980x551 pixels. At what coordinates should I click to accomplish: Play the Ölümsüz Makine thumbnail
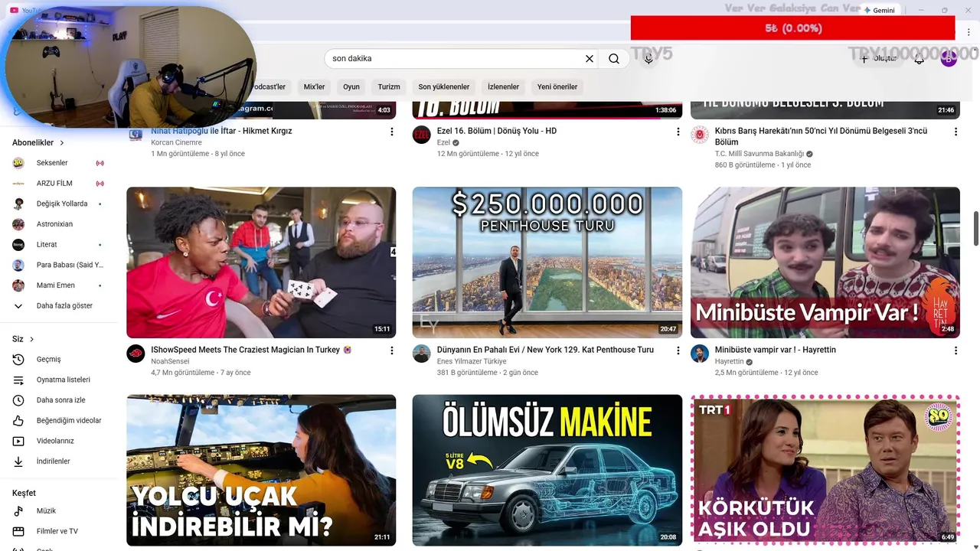pos(547,470)
